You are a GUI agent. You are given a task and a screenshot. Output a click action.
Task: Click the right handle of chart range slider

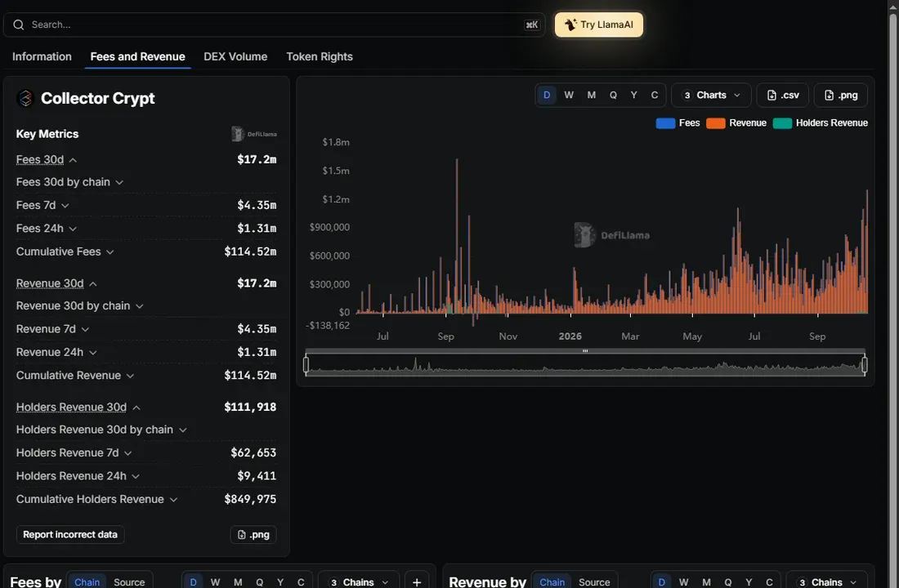pos(865,364)
